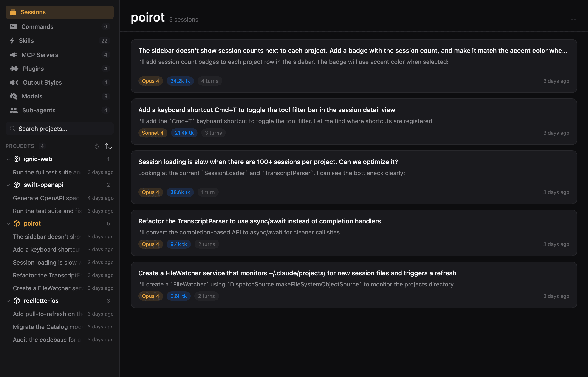Screen dimensions: 588x377
Task: Click the Sub-agents icon
Action: 14,110
